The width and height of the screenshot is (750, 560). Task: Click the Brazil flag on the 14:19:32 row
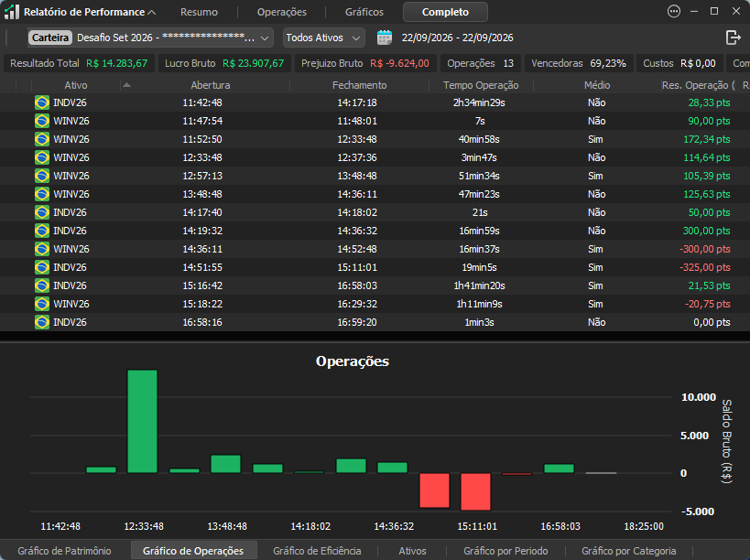pyautogui.click(x=42, y=231)
